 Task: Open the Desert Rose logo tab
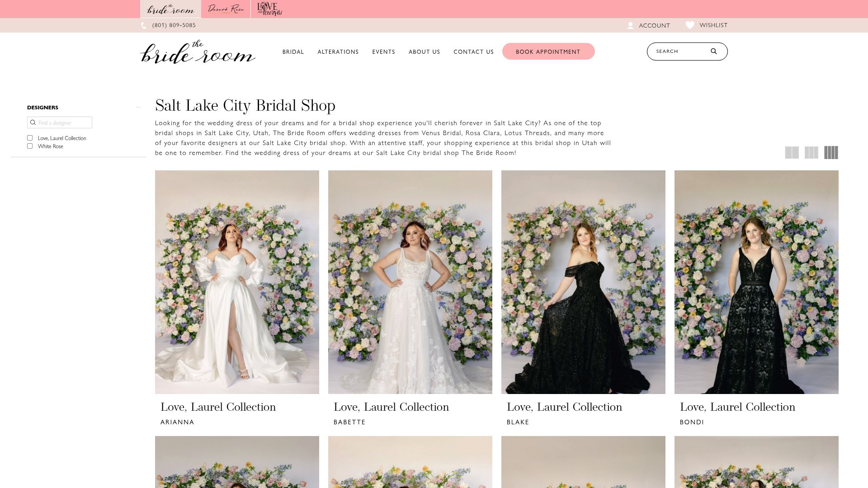(226, 9)
